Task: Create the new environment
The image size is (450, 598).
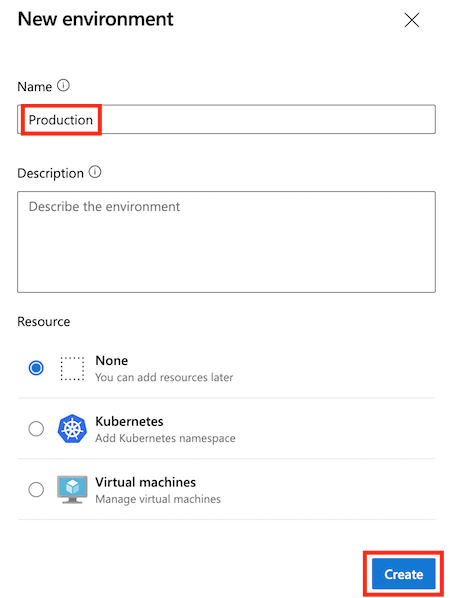Action: [x=403, y=574]
